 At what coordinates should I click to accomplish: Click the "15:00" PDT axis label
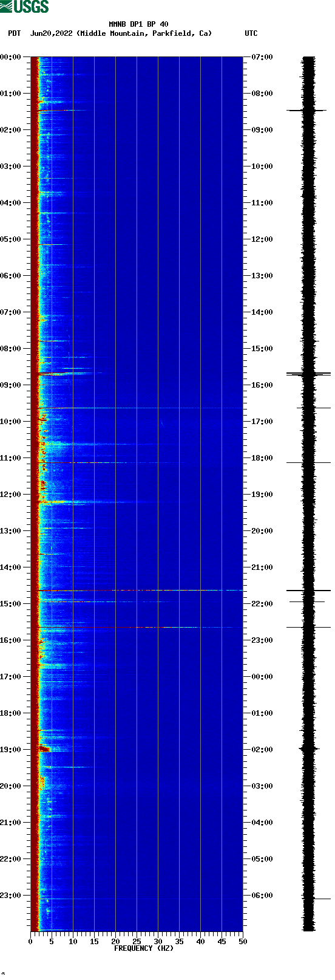click(10, 604)
